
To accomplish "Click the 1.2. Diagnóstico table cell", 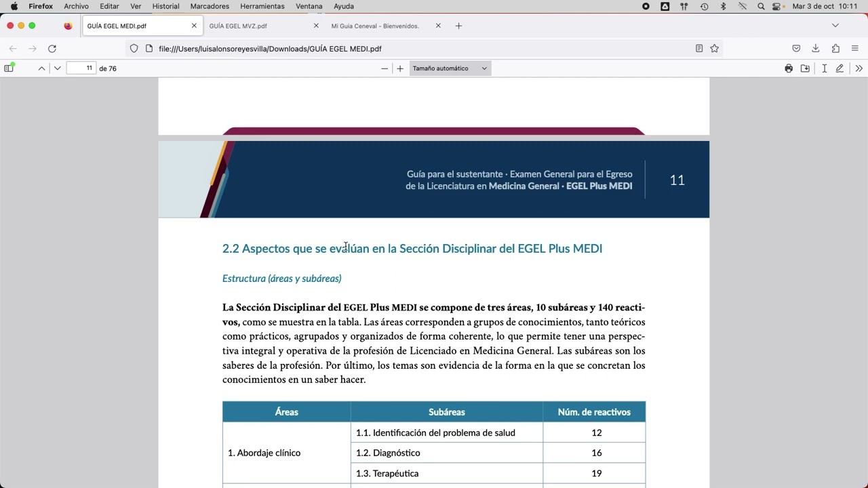I will tap(447, 453).
